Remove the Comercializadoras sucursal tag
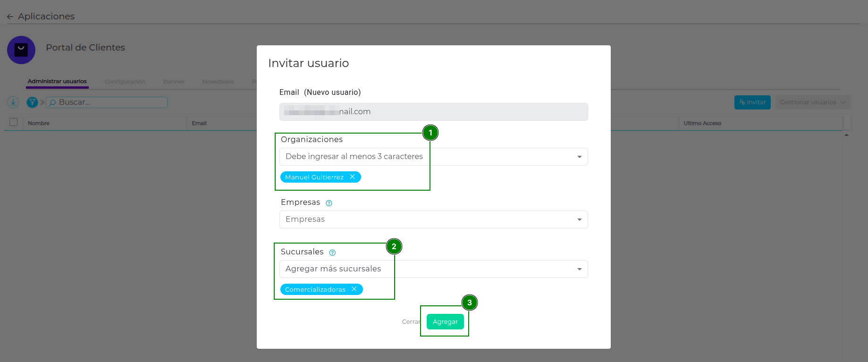The height and width of the screenshot is (362, 868). point(354,289)
